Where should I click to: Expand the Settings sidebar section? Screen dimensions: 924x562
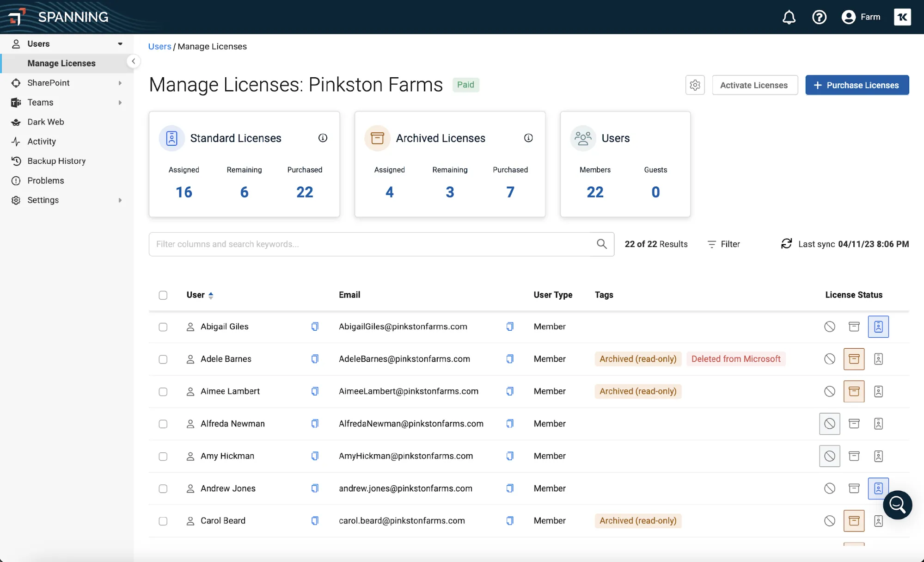pyautogui.click(x=120, y=200)
